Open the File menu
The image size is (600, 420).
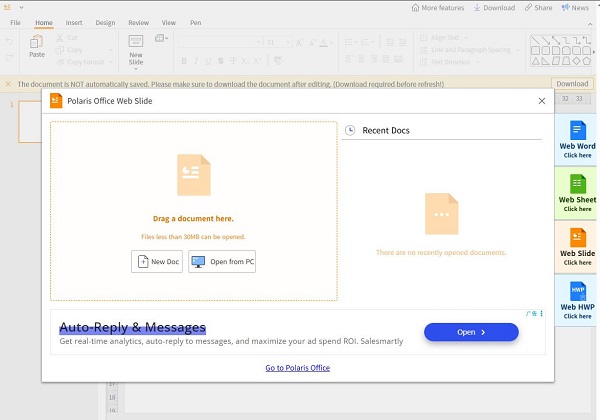(15, 23)
